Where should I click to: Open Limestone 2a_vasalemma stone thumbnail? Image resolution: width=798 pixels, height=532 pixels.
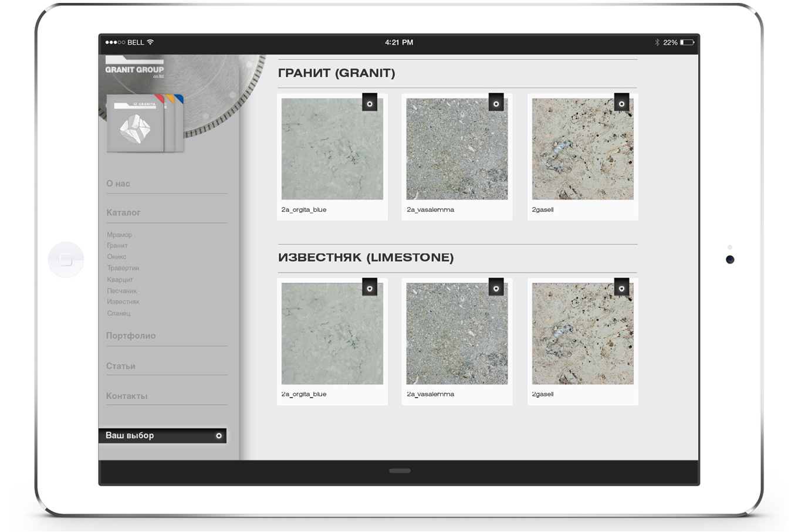pyautogui.click(x=457, y=334)
